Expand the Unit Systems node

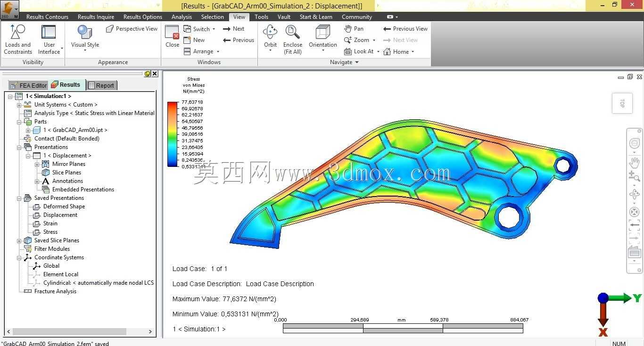point(19,105)
